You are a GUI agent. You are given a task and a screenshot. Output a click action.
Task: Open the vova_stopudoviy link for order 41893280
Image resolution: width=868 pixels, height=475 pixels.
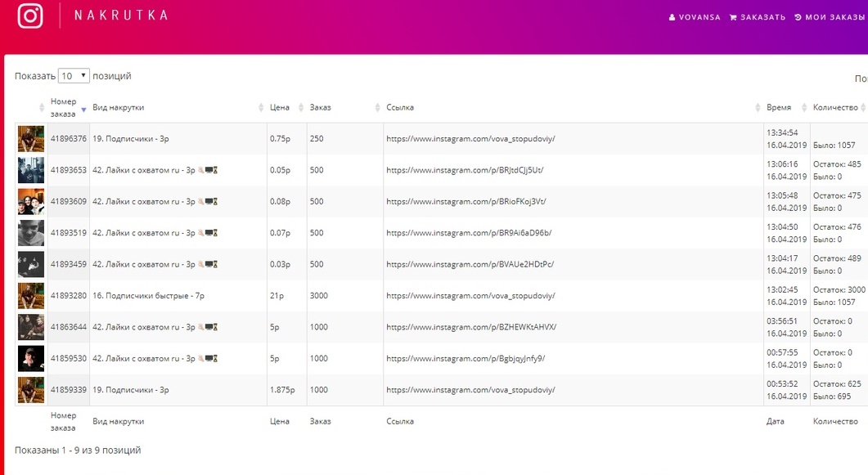click(x=470, y=296)
